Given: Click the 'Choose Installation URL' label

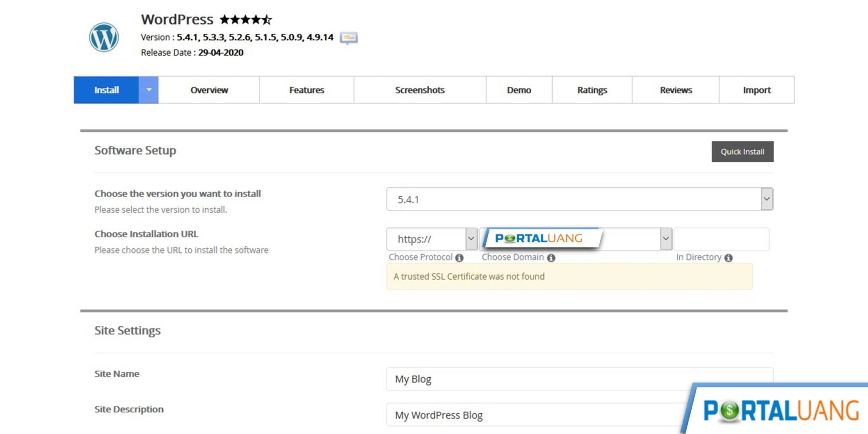Looking at the screenshot, I should pos(146,234).
